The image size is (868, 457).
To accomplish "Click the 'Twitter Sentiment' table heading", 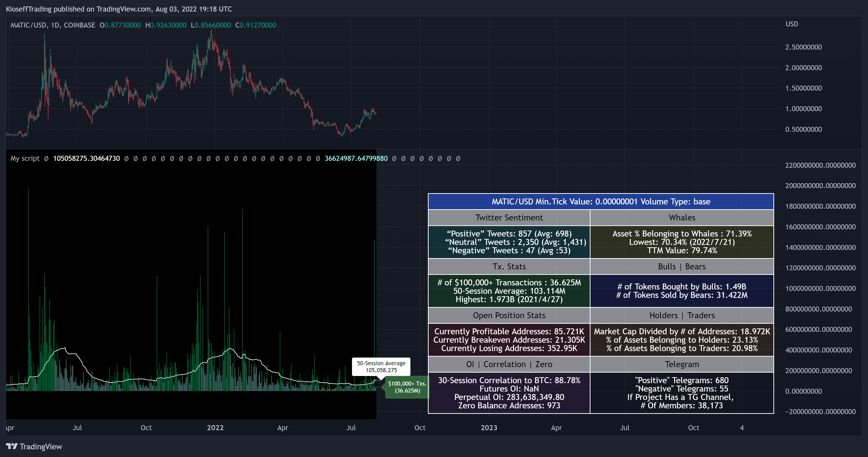I will (x=509, y=218).
